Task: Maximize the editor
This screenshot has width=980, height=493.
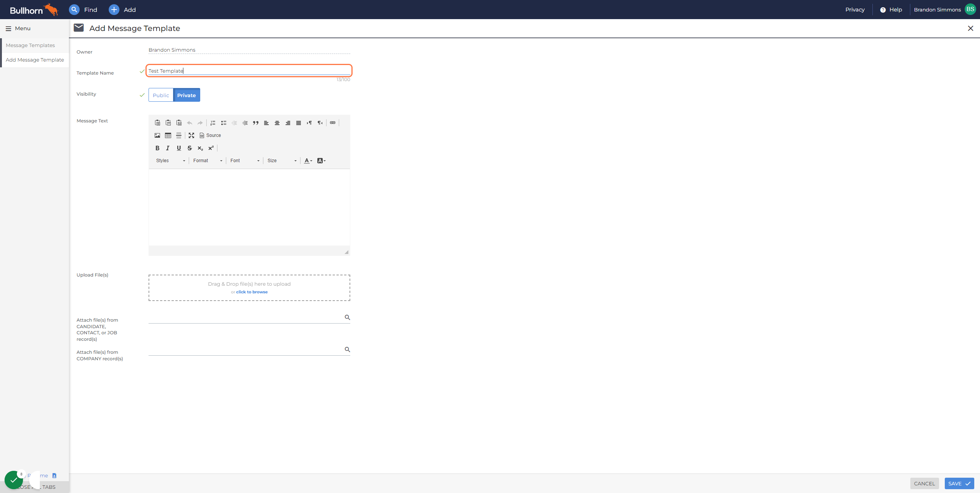Action: tap(191, 135)
